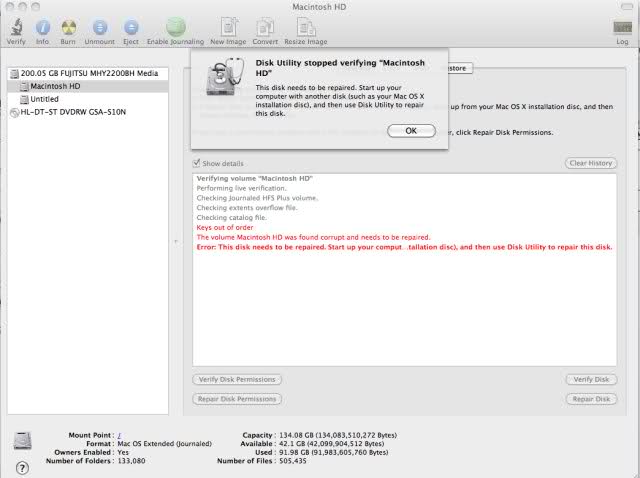Click the Owners Enabled value Yes
The height and width of the screenshot is (478, 640).
tap(123, 452)
